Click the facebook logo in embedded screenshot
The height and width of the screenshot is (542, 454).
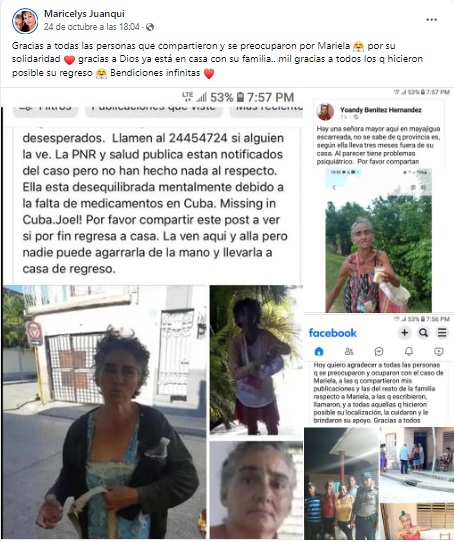(332, 333)
